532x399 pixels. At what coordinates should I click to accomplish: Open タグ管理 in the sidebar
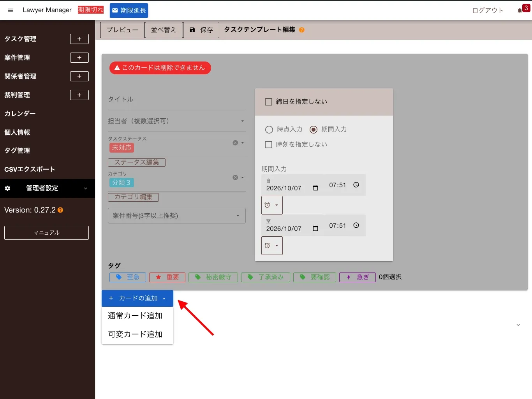pyautogui.click(x=17, y=151)
